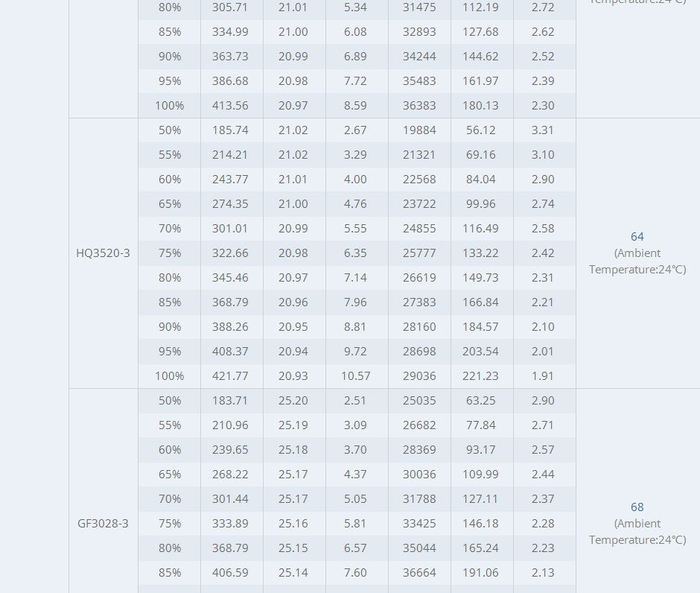Select the 185.74 value cell
The width and height of the screenshot is (700, 593).
[x=232, y=130]
